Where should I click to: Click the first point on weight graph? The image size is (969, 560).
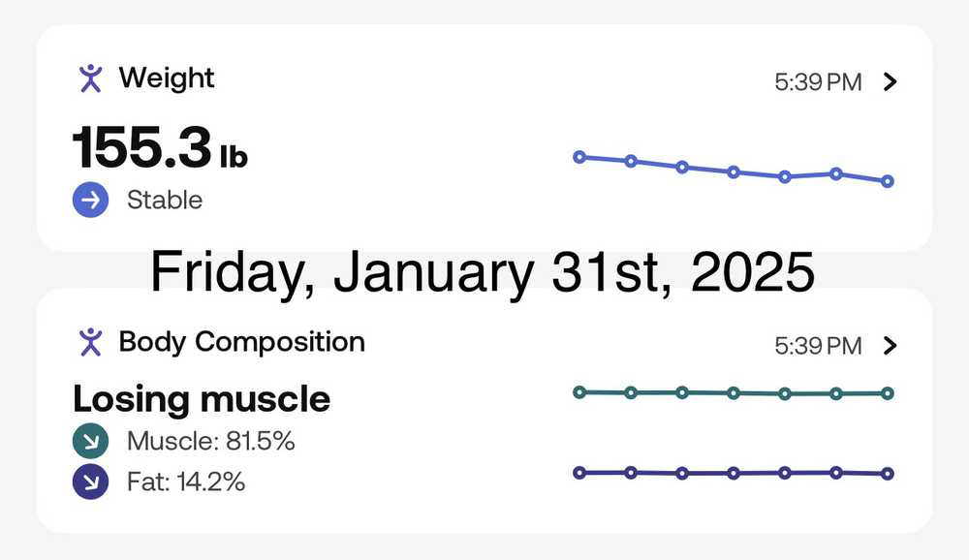coord(579,156)
